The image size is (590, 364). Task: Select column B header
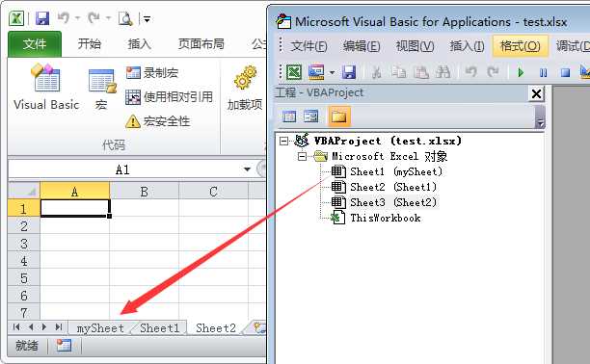pos(144,192)
